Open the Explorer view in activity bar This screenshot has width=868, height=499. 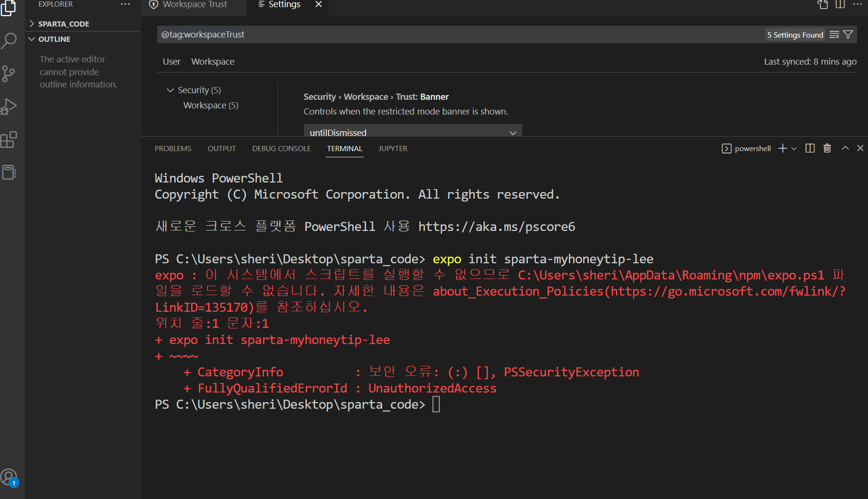click(9, 8)
